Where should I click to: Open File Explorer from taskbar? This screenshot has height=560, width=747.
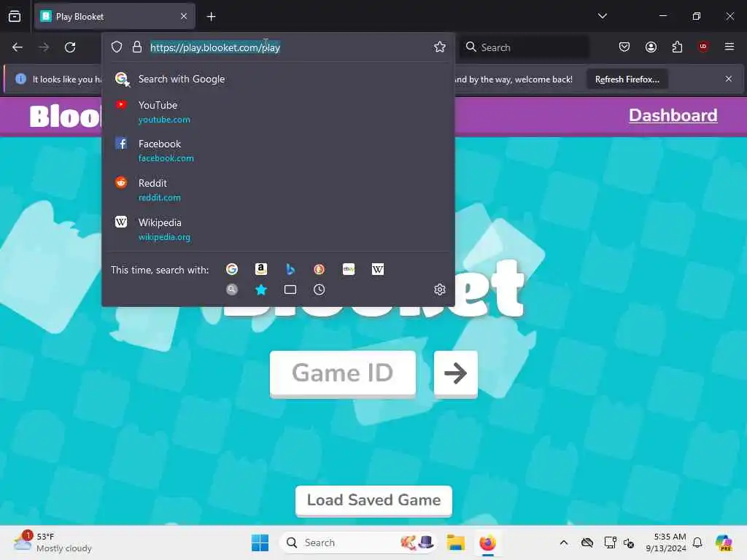pyautogui.click(x=455, y=542)
